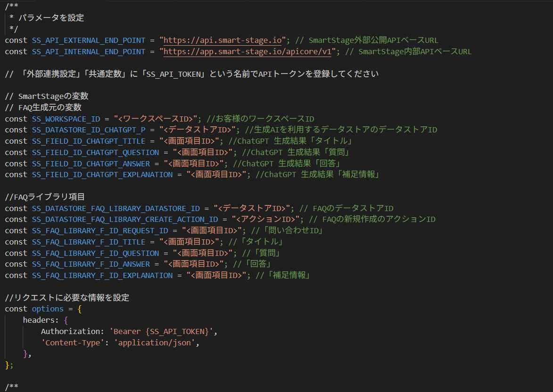Click the SS_FIELD_ID_CHATGPT_TITLE constant
This screenshot has height=392, width=553.
pos(89,141)
